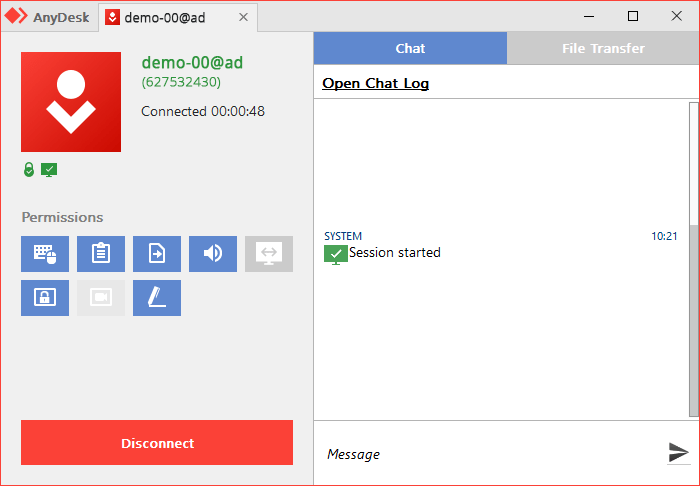Click the chat panel vertical scrollbar
700x486 pixels.
(694, 259)
